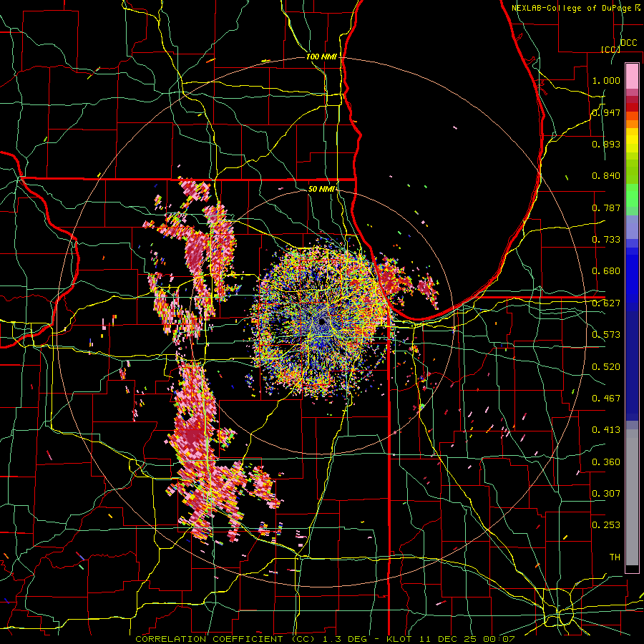The height and width of the screenshot is (644, 644).
Task: Click the 0.413 legend value
Action: (x=606, y=430)
